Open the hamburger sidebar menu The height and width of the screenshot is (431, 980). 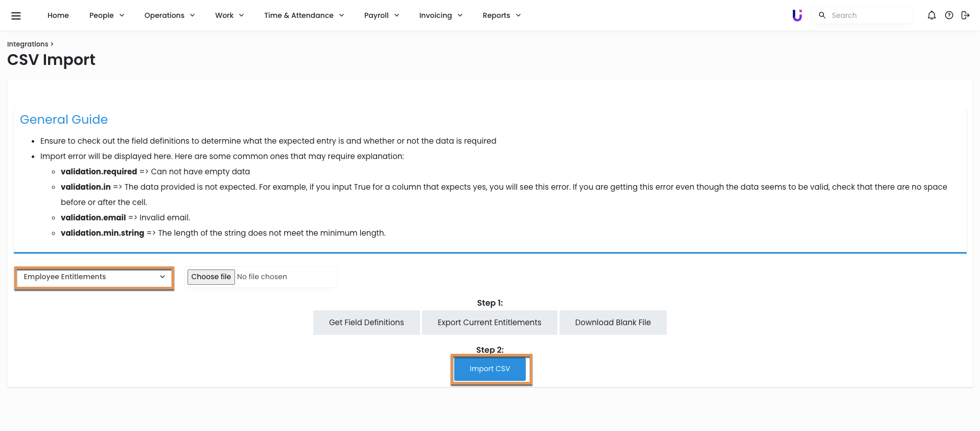[16, 15]
